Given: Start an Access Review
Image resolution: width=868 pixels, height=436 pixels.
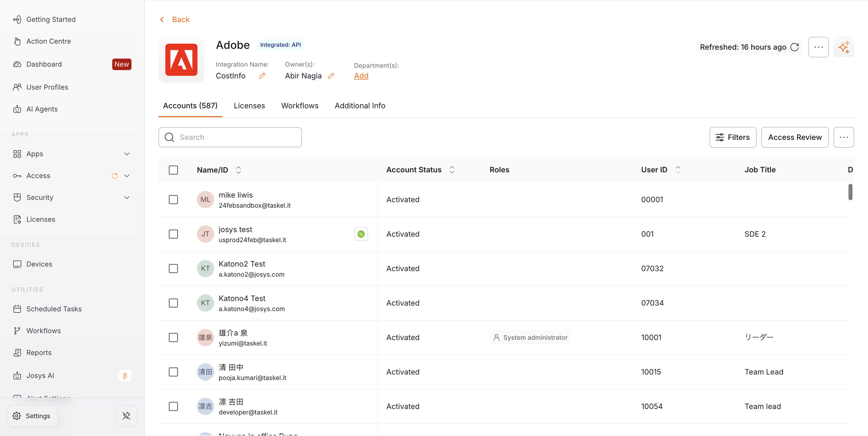Looking at the screenshot, I should pos(795,137).
